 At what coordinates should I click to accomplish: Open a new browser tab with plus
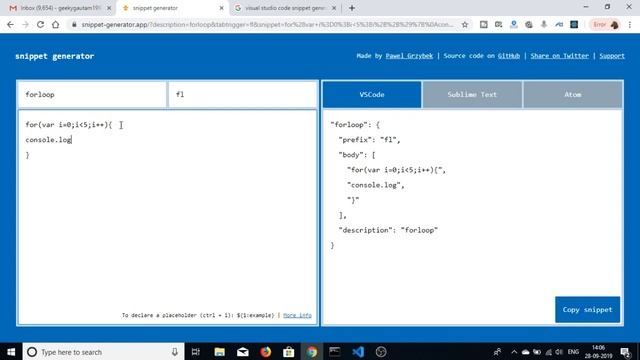pos(352,8)
